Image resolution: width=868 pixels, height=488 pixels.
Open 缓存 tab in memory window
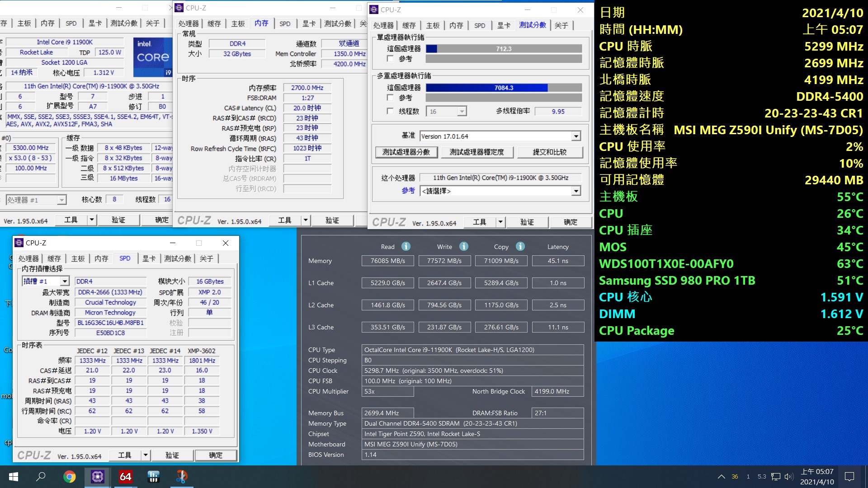pyautogui.click(x=214, y=23)
